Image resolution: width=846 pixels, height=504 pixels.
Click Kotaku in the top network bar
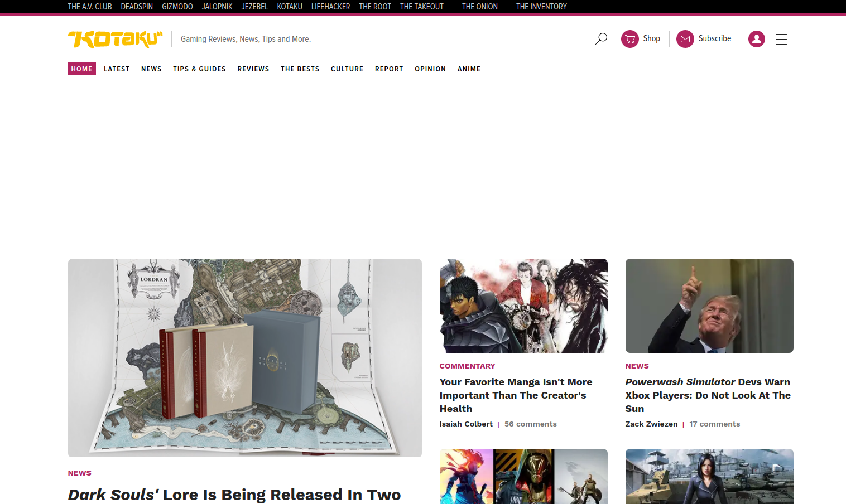(290, 7)
